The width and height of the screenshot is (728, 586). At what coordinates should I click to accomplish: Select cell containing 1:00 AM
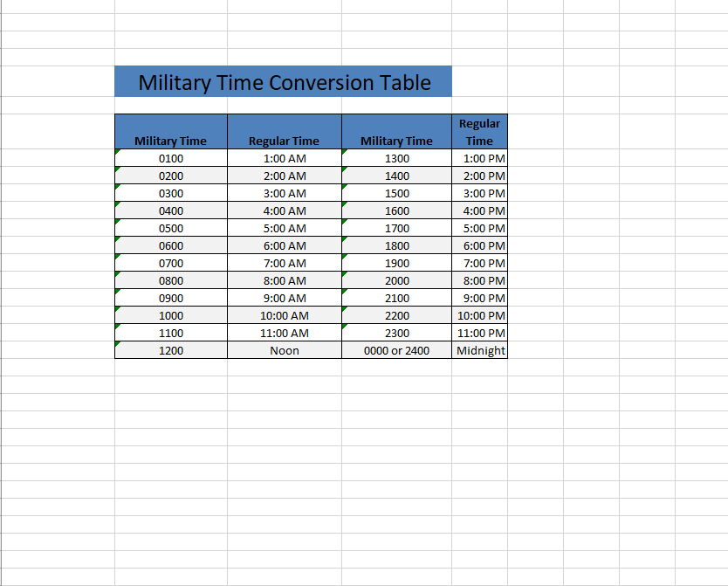click(x=285, y=158)
